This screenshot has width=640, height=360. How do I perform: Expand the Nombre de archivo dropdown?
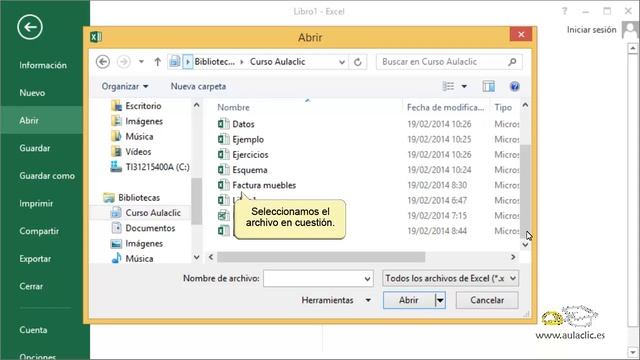[367, 279]
